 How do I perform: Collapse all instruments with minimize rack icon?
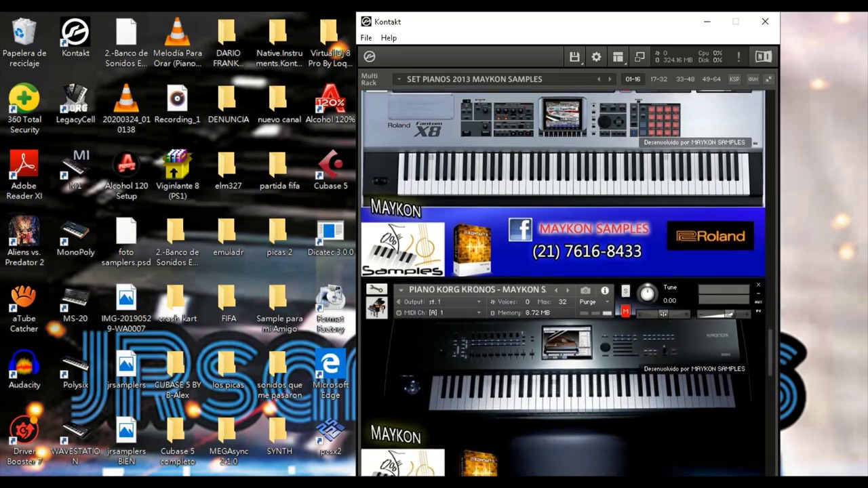point(770,79)
